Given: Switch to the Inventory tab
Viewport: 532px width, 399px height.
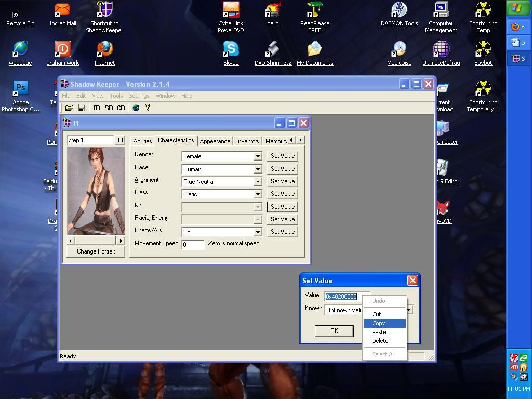Looking at the screenshot, I should click(248, 141).
